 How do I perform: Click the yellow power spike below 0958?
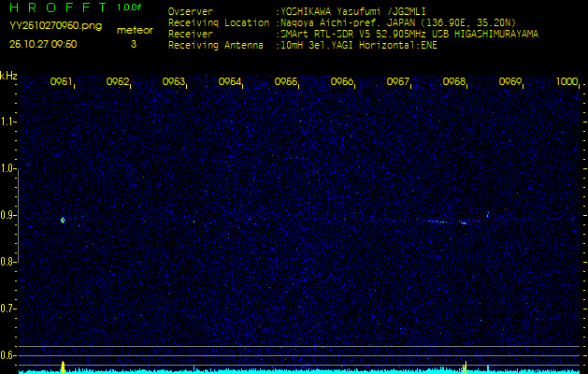pyautogui.click(x=465, y=367)
